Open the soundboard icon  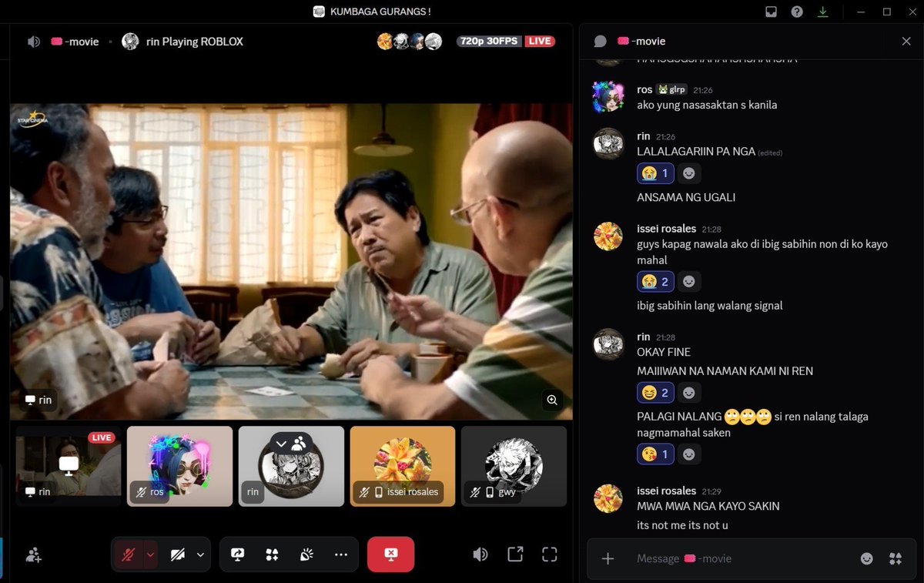pos(306,555)
